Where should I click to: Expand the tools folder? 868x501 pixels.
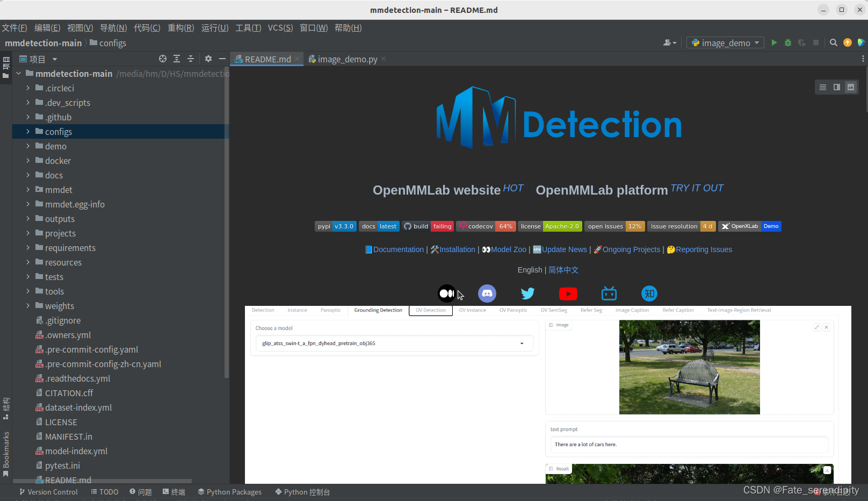point(28,291)
